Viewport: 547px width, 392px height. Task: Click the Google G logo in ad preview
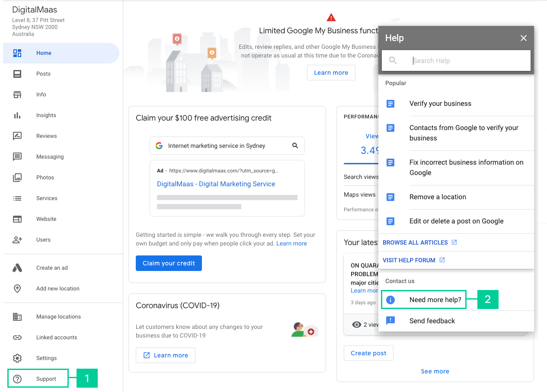159,146
